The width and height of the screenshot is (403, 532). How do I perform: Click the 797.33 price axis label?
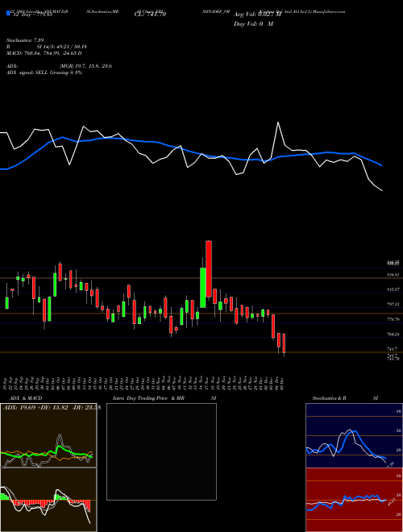(x=393, y=305)
